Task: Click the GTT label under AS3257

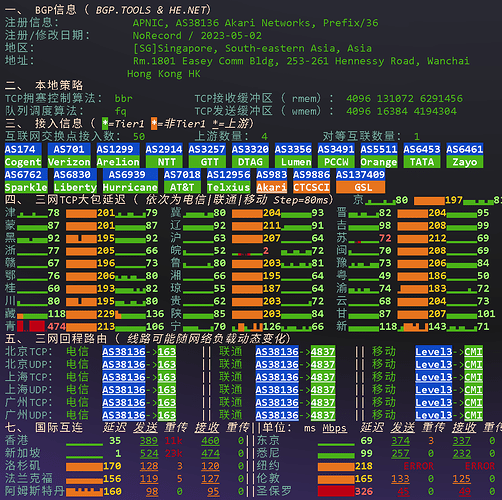Action: 207,162
